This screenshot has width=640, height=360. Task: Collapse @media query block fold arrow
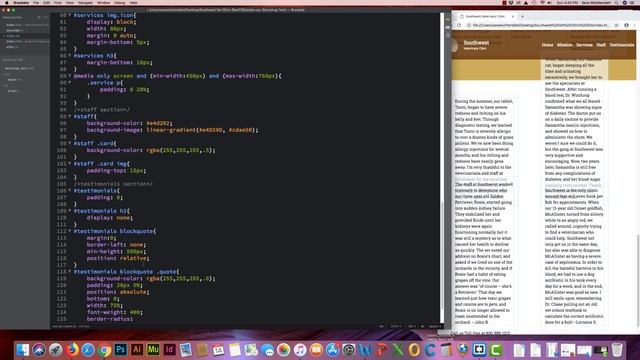coord(70,76)
